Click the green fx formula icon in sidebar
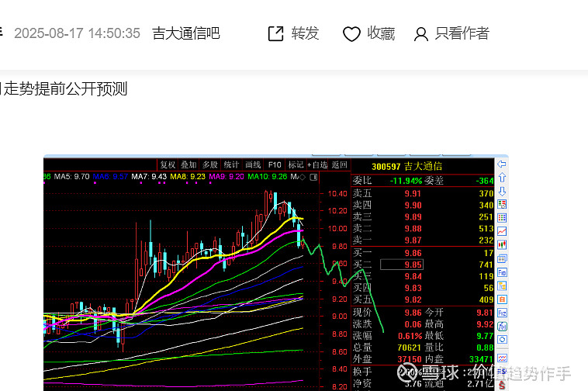 click(502, 326)
